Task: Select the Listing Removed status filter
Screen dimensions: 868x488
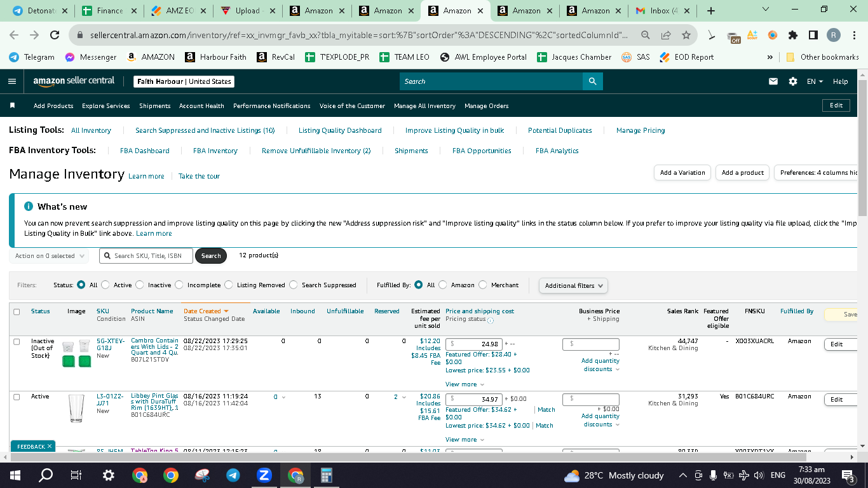Action: 229,285
